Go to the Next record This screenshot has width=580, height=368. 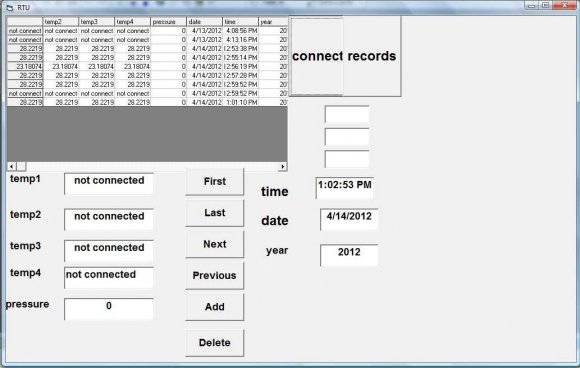click(215, 244)
